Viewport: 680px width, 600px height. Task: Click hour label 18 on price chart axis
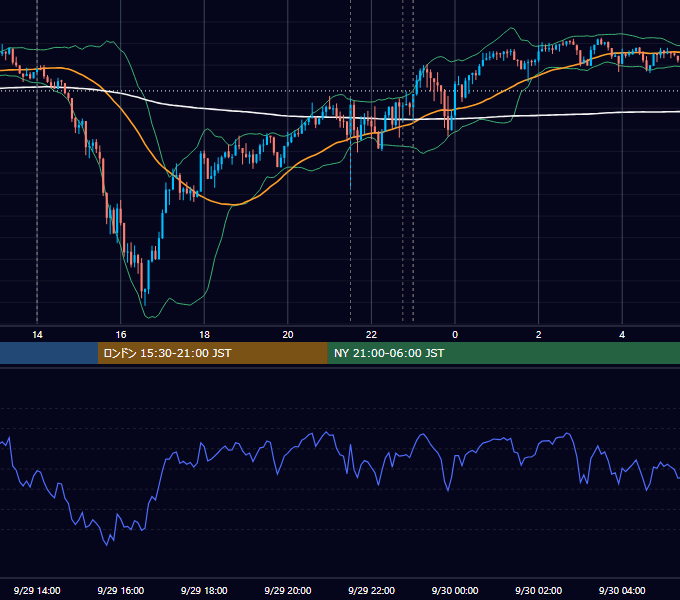coord(204,335)
